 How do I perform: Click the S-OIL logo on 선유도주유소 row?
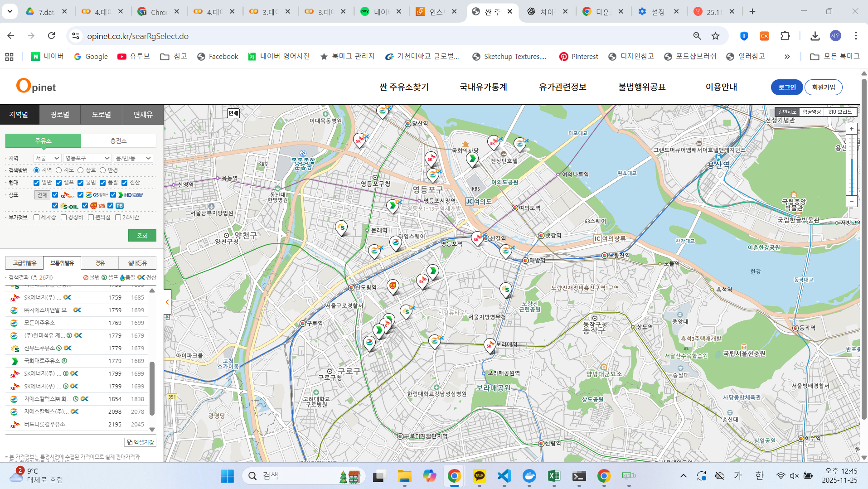(15, 349)
